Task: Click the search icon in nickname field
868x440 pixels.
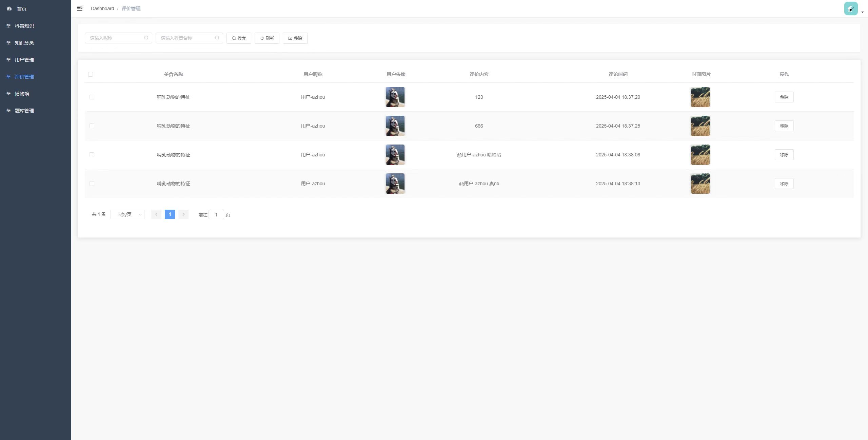Action: tap(146, 38)
